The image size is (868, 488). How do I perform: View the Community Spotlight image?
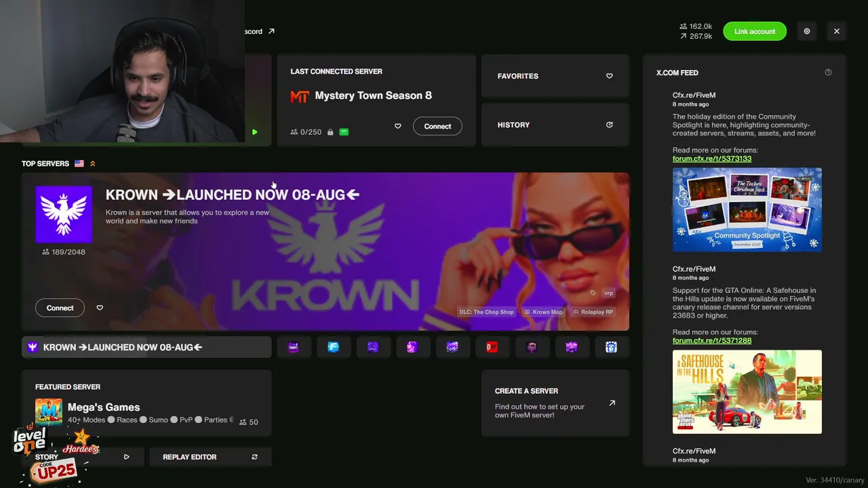click(747, 209)
